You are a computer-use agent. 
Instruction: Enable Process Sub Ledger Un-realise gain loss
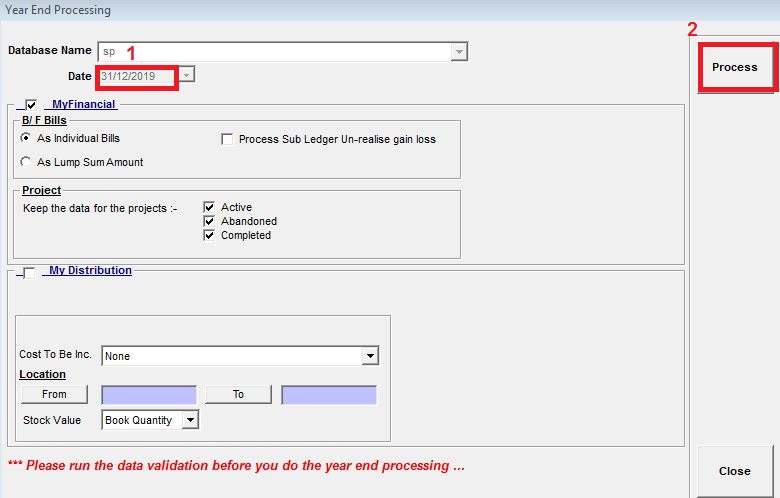pyautogui.click(x=227, y=139)
